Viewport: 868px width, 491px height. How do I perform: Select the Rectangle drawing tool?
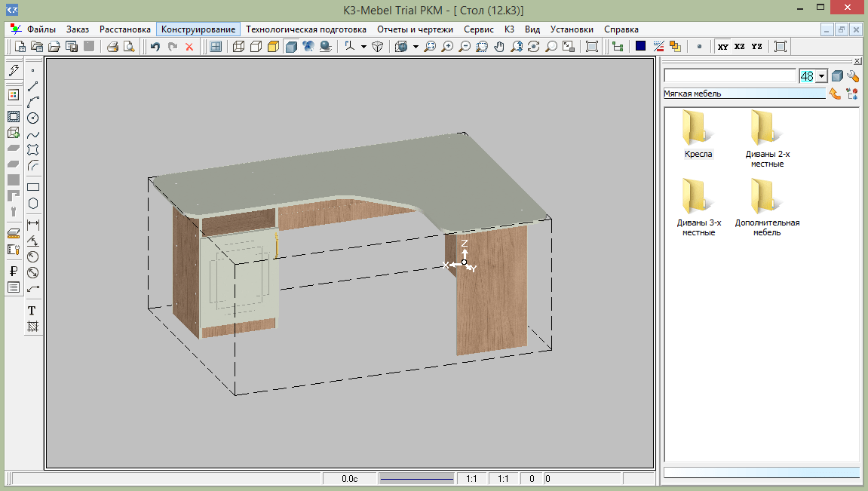(x=33, y=187)
